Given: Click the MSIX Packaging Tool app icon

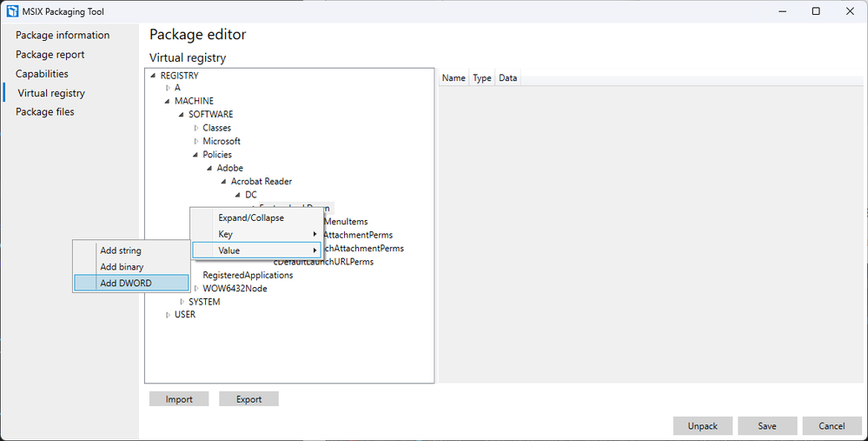Looking at the screenshot, I should click(x=12, y=11).
